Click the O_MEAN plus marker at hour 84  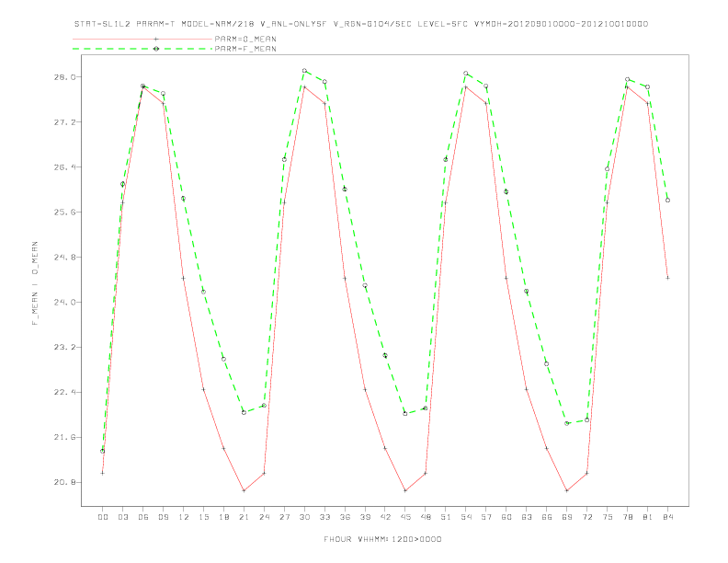point(667,278)
